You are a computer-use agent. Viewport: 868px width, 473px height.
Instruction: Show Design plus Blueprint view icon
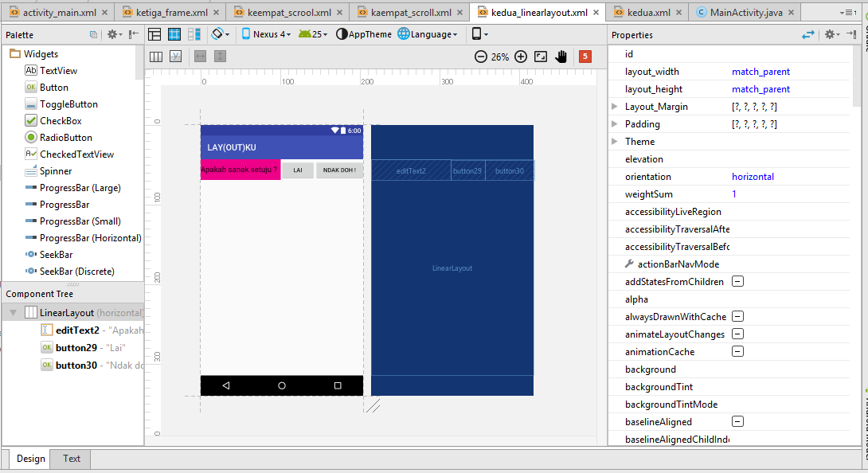[194, 34]
